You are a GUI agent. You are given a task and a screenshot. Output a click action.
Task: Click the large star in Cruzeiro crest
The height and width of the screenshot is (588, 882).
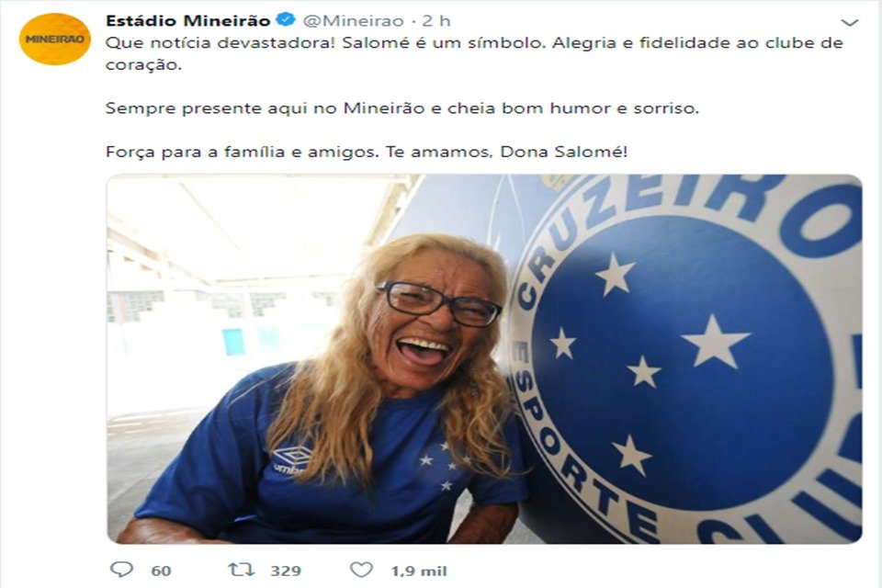pos(716,341)
